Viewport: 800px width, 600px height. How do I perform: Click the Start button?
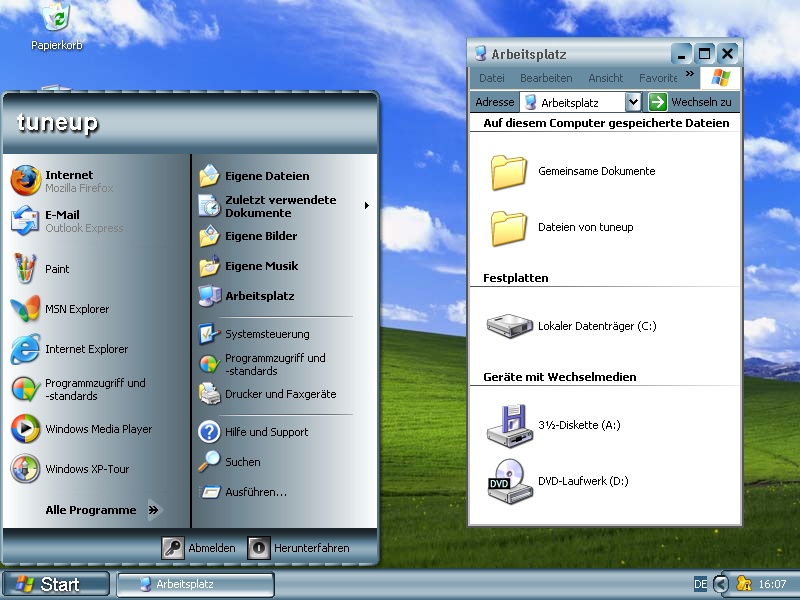(x=56, y=584)
